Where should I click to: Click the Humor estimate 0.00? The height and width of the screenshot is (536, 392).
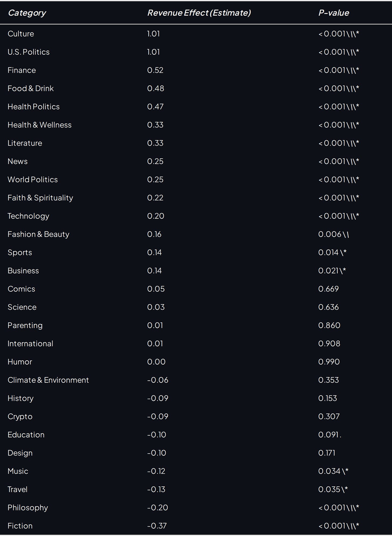[156, 362]
